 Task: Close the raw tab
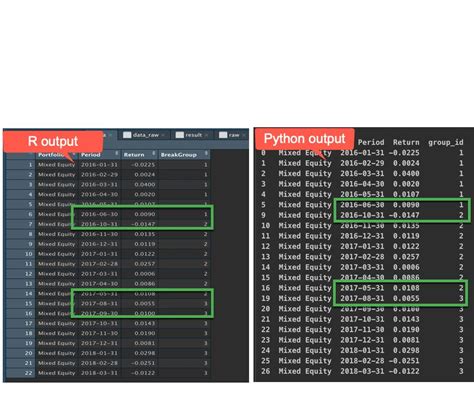244,135
